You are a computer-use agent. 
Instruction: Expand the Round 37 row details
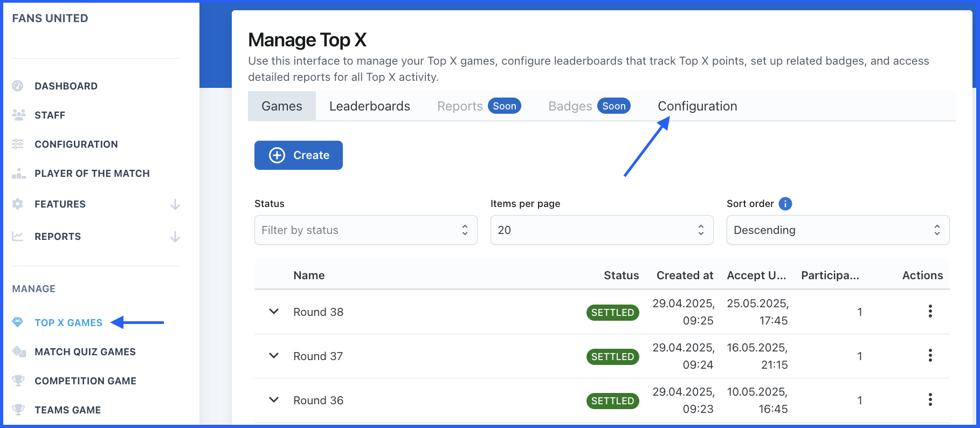(274, 356)
